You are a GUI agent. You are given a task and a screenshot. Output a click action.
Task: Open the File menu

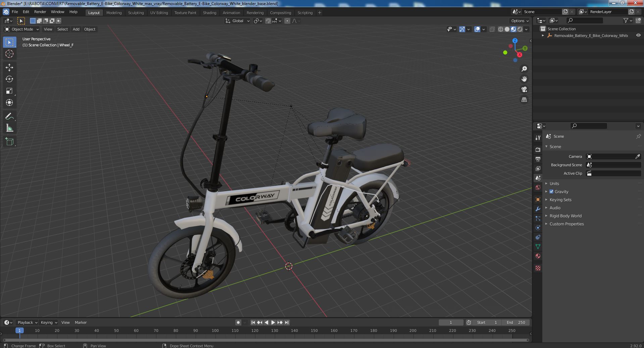click(x=15, y=12)
